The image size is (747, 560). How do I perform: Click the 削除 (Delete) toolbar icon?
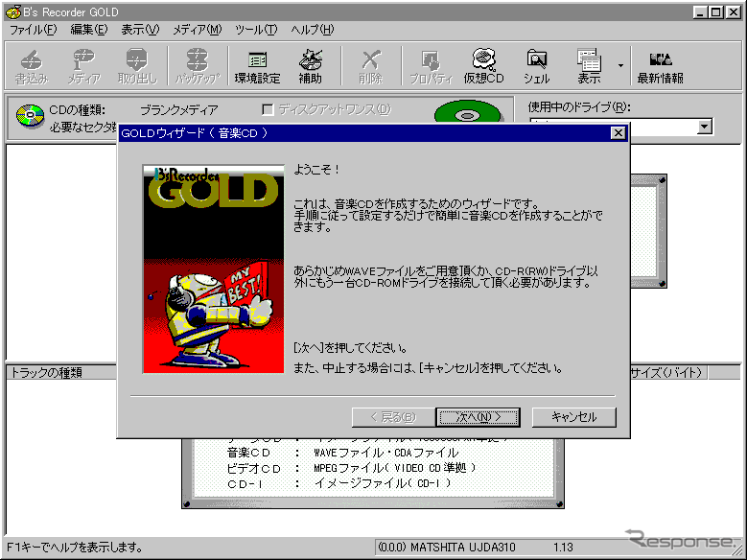371,67
